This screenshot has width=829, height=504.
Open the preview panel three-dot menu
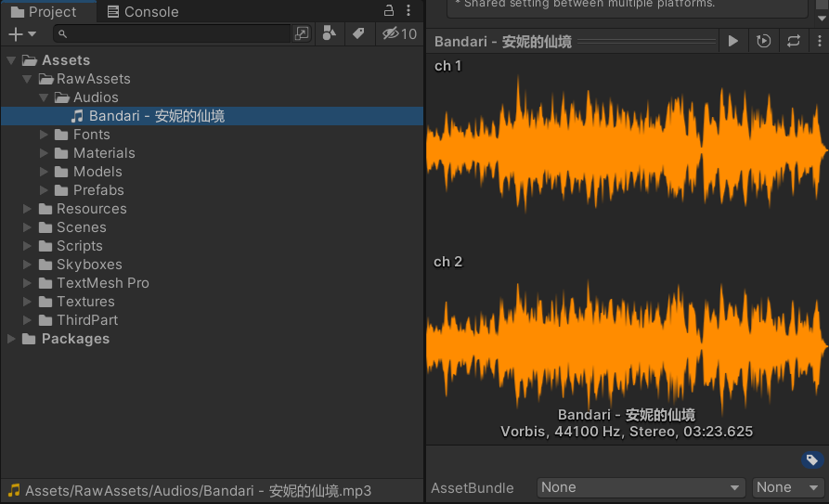820,41
